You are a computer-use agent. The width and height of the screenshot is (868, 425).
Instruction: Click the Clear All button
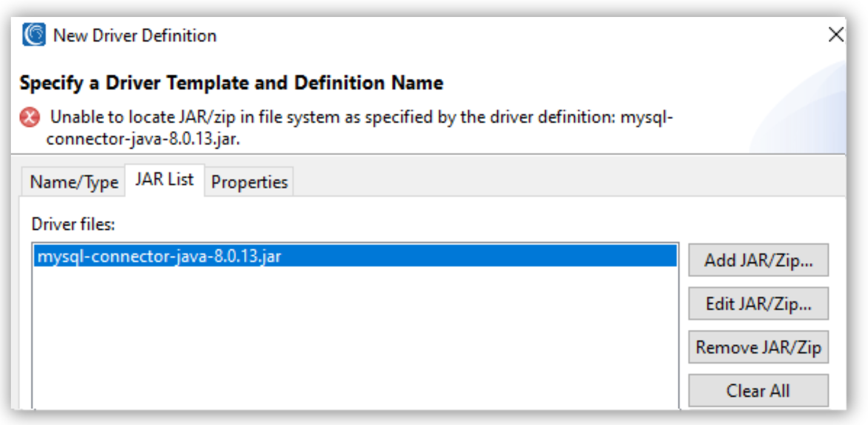[x=758, y=391]
